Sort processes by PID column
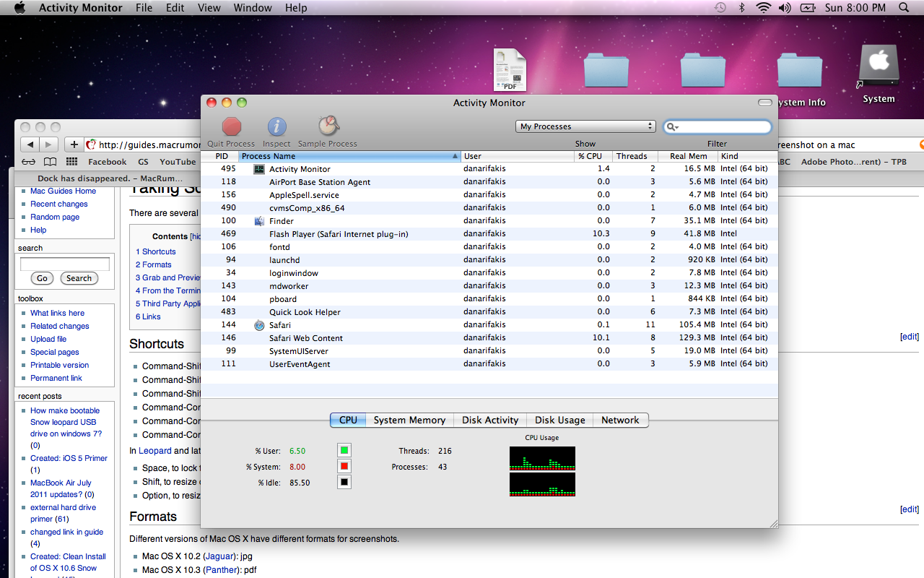The width and height of the screenshot is (924, 578). pyautogui.click(x=221, y=156)
